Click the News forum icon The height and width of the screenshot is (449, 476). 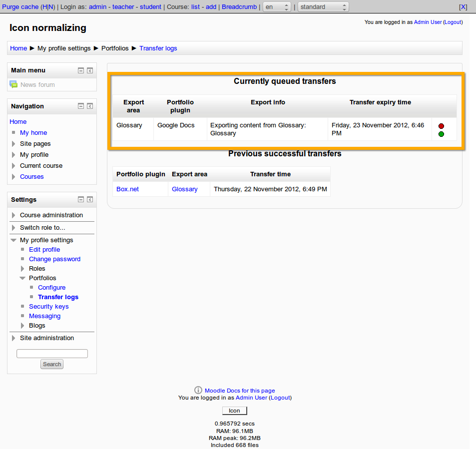pos(13,84)
